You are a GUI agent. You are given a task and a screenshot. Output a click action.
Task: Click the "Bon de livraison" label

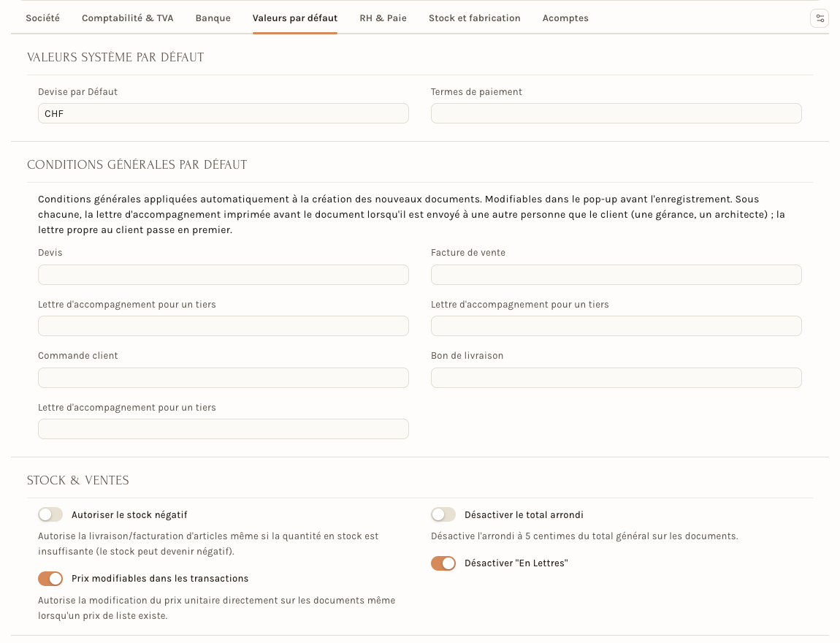point(467,356)
